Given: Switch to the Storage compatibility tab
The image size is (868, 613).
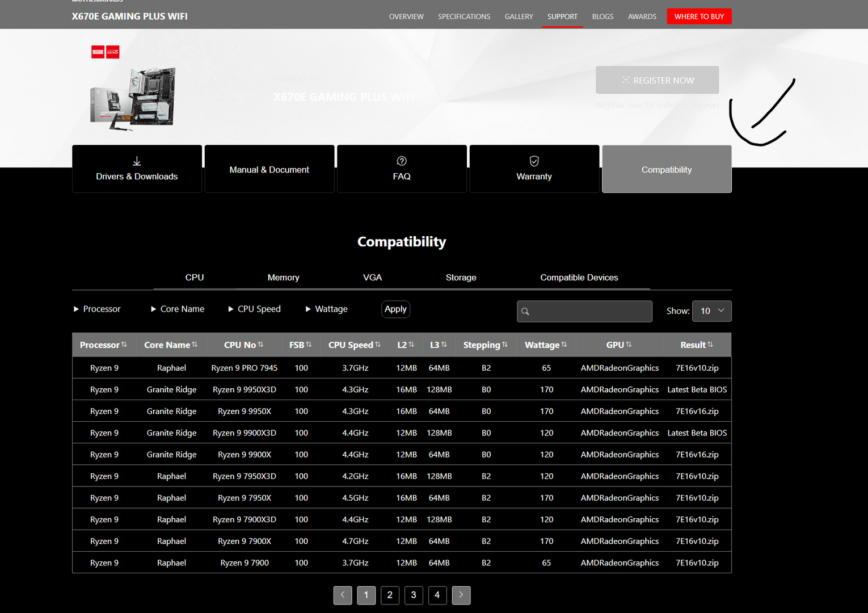Looking at the screenshot, I should point(461,278).
